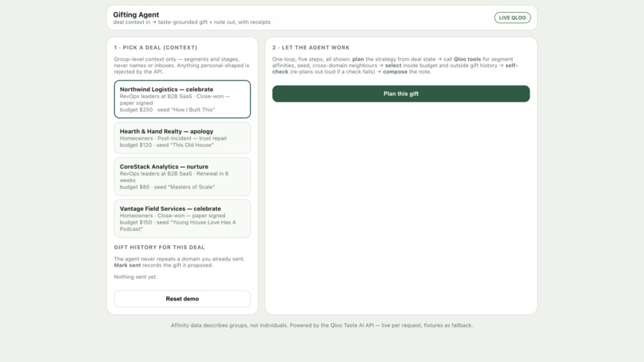Reset the demo with Reset demo button

182,299
